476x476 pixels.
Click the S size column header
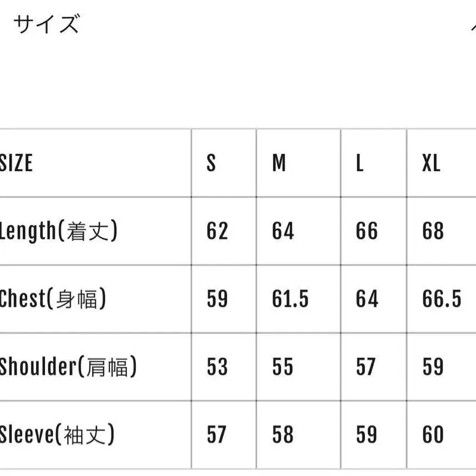point(211,163)
